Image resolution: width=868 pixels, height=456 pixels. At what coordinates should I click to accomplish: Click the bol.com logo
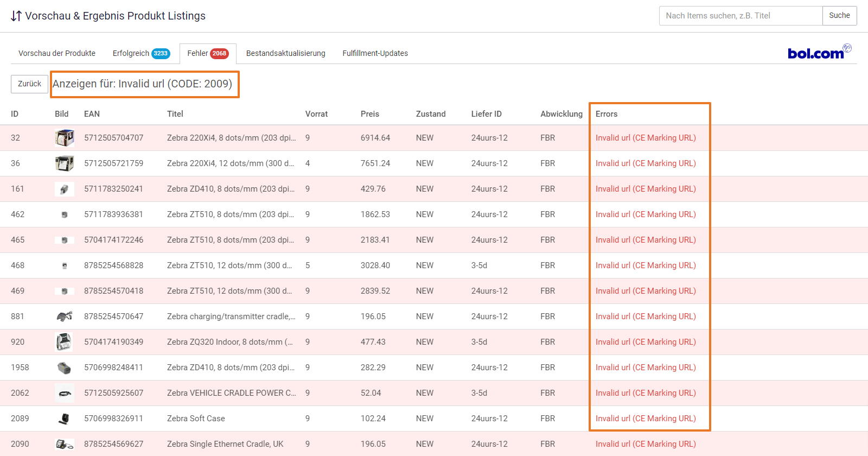click(x=819, y=52)
